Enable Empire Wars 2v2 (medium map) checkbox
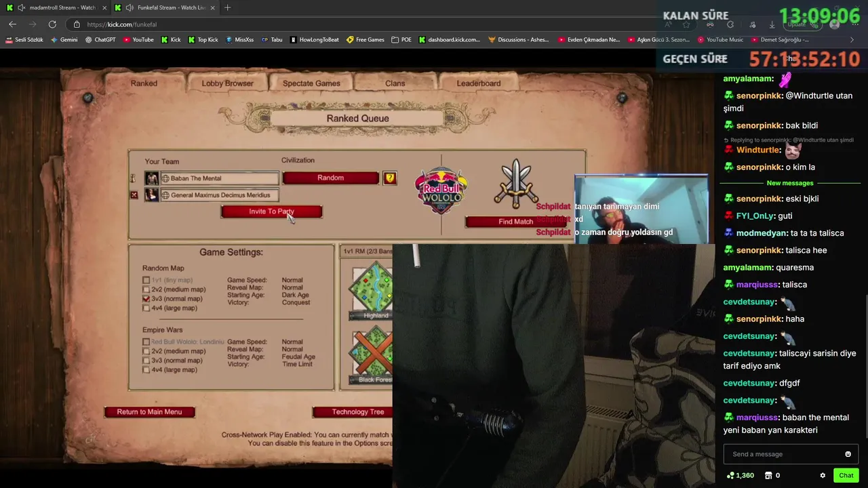The image size is (868, 488). click(x=146, y=352)
